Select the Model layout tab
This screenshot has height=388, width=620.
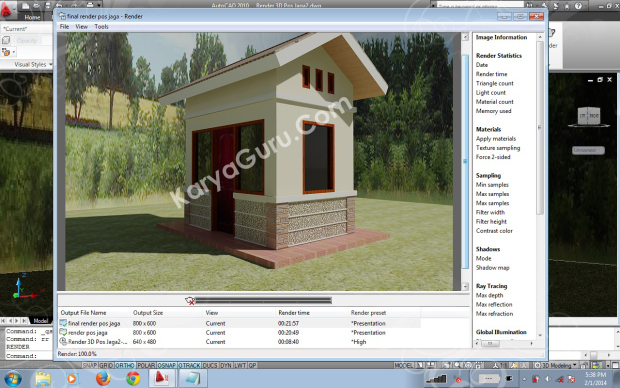coord(40,320)
